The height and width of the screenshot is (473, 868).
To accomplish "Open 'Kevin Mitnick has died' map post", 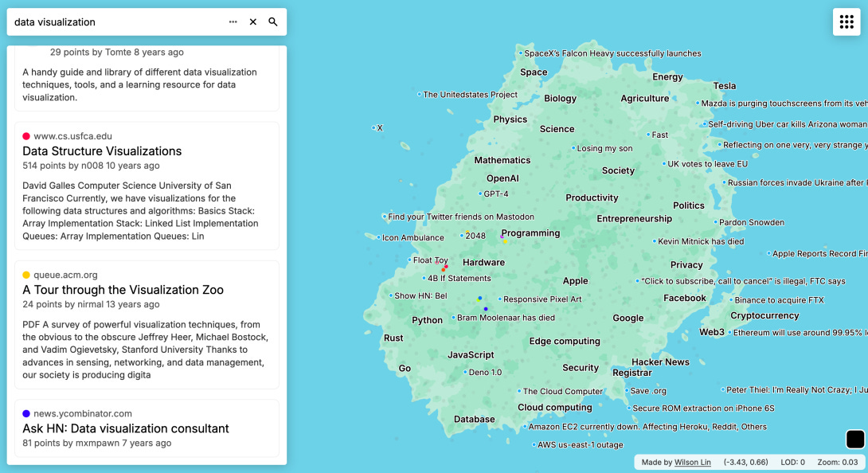I will point(700,241).
